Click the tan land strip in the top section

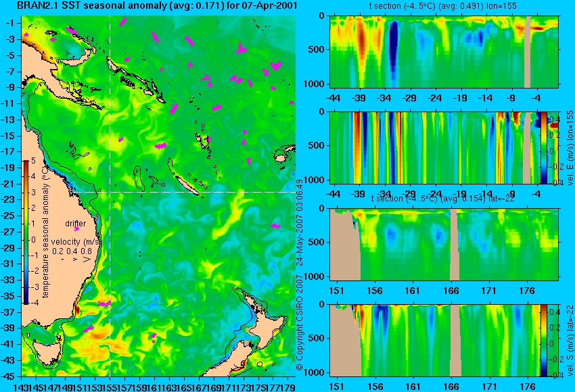[x=528, y=51]
